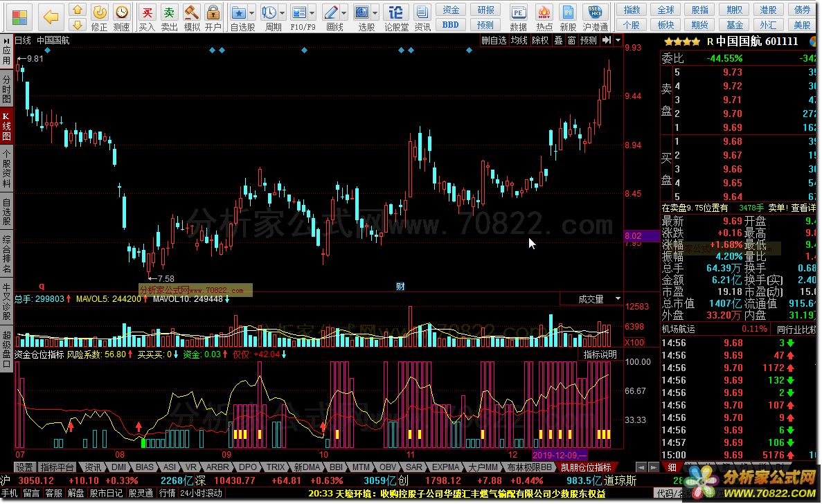Click the 买入 buy icon
822x504 pixels.
tap(148, 18)
